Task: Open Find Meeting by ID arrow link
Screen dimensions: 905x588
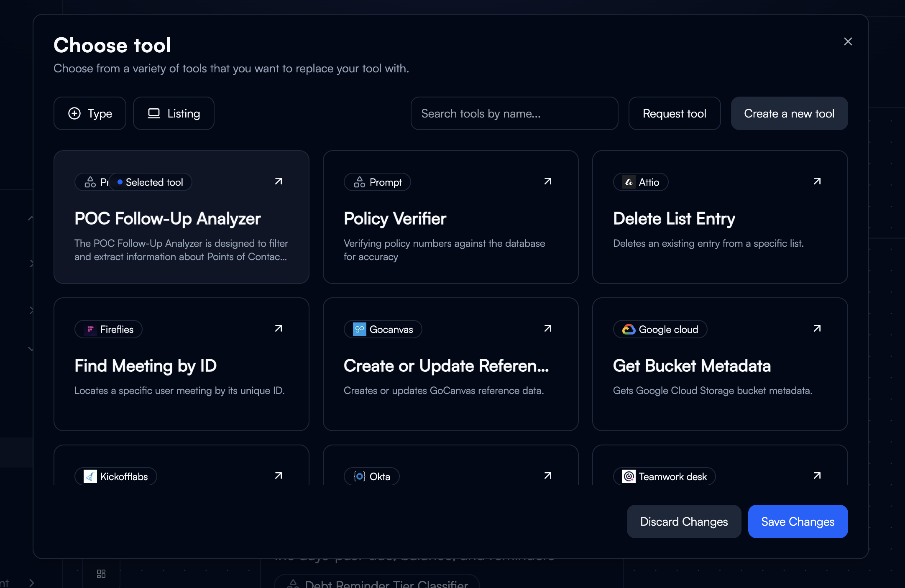Action: (x=278, y=328)
